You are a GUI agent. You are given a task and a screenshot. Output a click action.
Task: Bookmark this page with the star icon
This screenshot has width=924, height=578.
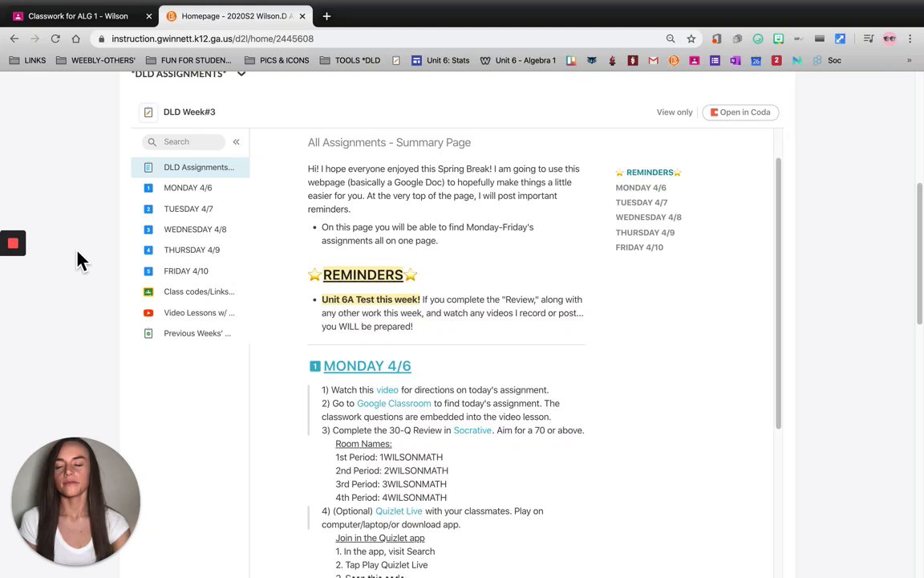pos(691,39)
